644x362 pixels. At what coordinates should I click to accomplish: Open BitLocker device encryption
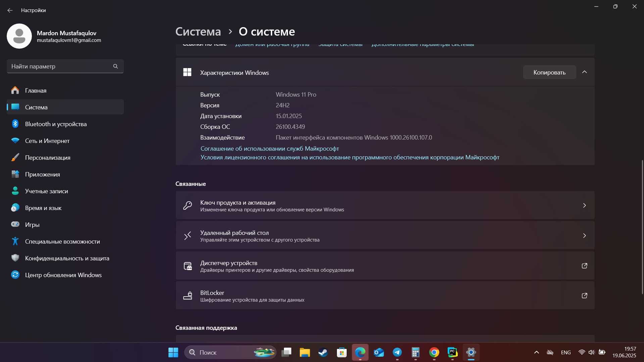385,296
